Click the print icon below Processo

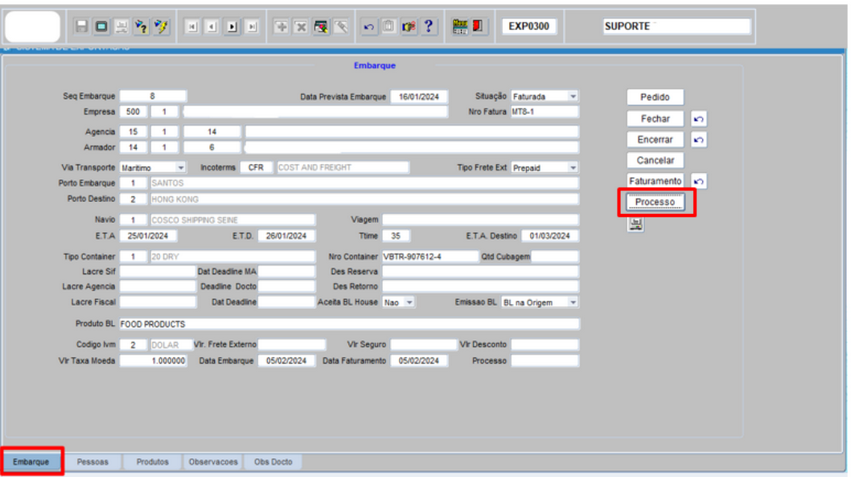pyautogui.click(x=636, y=224)
